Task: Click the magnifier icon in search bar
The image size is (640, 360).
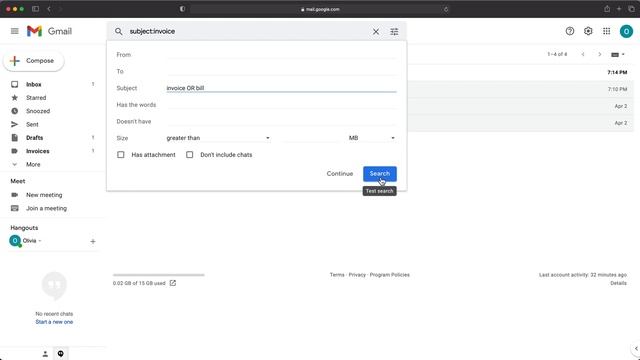Action: (x=118, y=31)
